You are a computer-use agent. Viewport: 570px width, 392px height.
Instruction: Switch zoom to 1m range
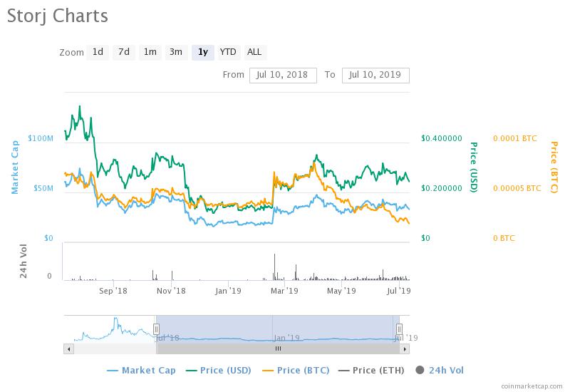[x=150, y=52]
